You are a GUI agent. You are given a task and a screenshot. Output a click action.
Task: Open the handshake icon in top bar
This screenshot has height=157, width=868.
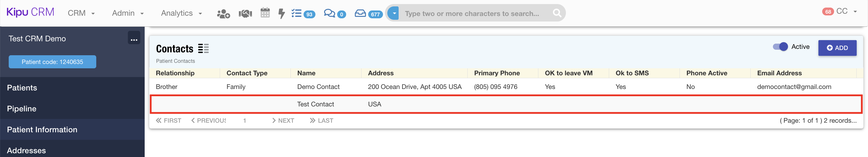[x=245, y=14]
